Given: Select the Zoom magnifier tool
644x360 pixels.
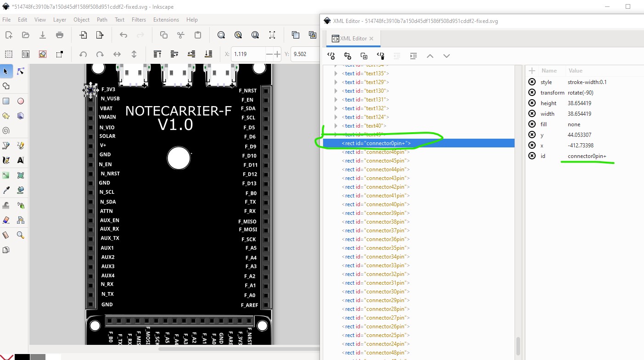Looking at the screenshot, I should coord(20,235).
